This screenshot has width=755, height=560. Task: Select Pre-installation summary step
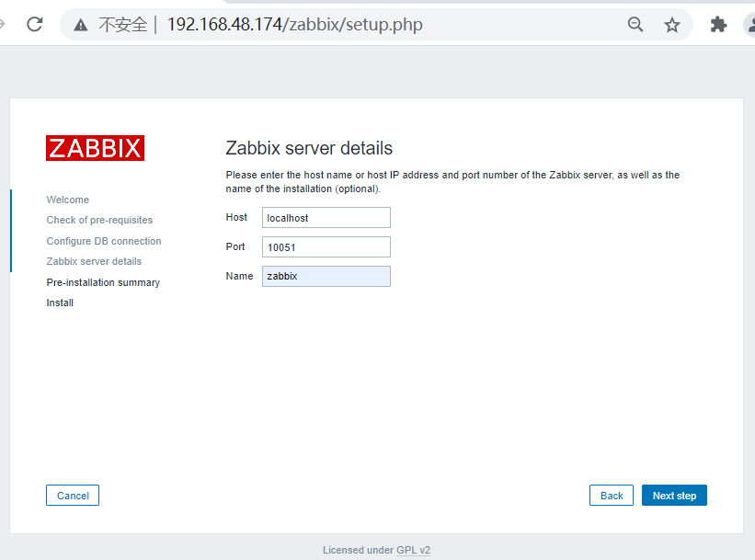click(x=103, y=282)
